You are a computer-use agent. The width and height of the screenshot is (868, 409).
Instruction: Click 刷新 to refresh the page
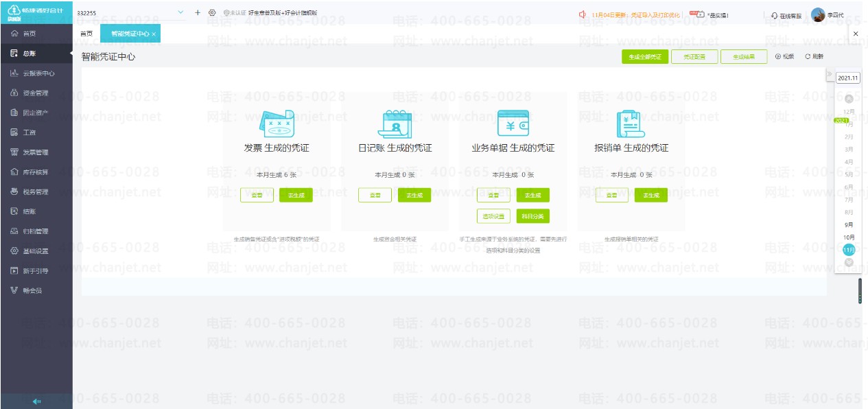click(x=814, y=57)
